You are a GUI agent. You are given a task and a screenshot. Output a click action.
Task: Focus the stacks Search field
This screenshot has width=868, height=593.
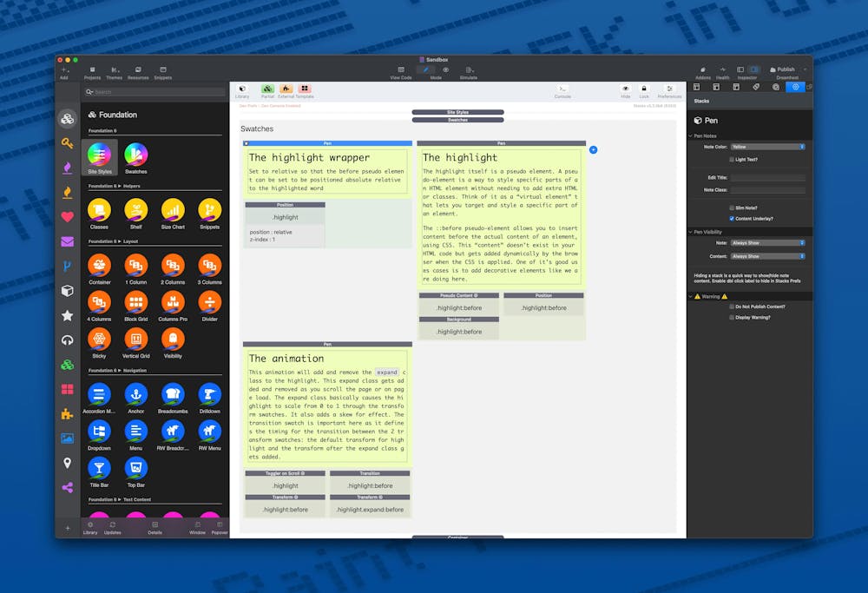[x=155, y=92]
